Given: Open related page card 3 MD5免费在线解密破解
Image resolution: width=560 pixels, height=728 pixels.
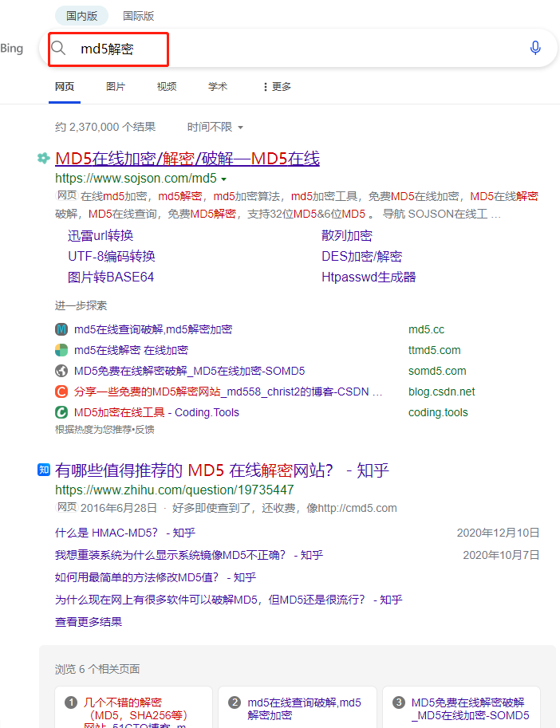Looking at the screenshot, I should [x=461, y=707].
